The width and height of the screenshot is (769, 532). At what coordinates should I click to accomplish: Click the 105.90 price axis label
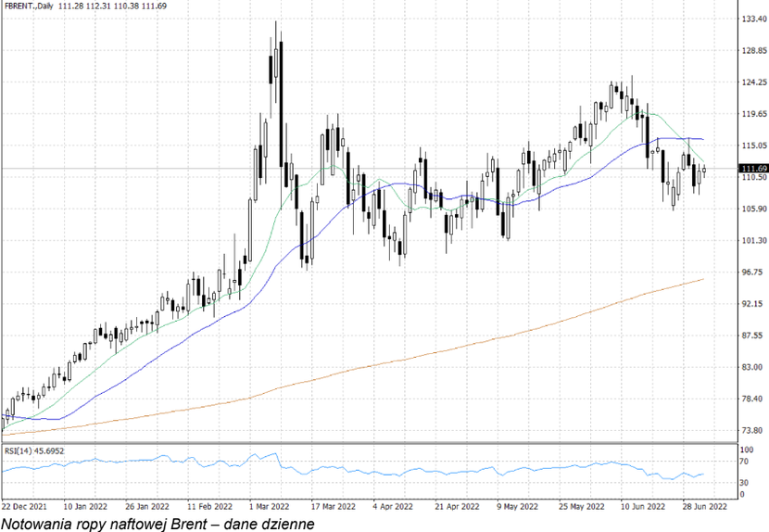coord(754,209)
